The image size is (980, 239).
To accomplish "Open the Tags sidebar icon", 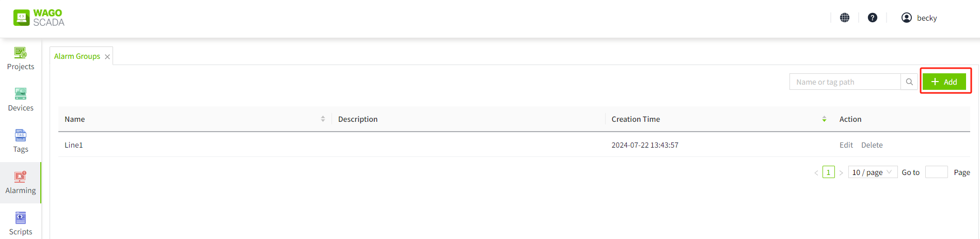I will coord(21,136).
